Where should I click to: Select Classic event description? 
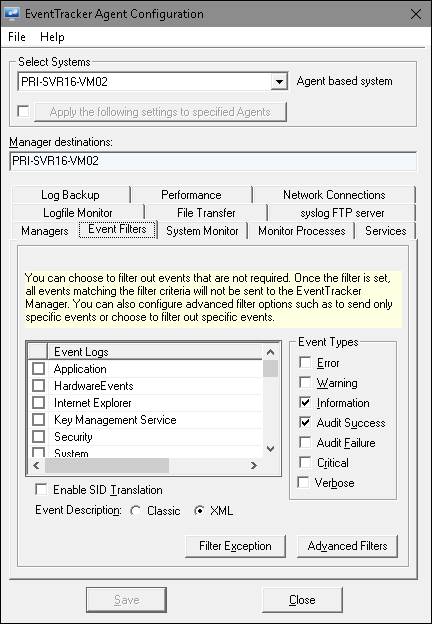pos(136,511)
